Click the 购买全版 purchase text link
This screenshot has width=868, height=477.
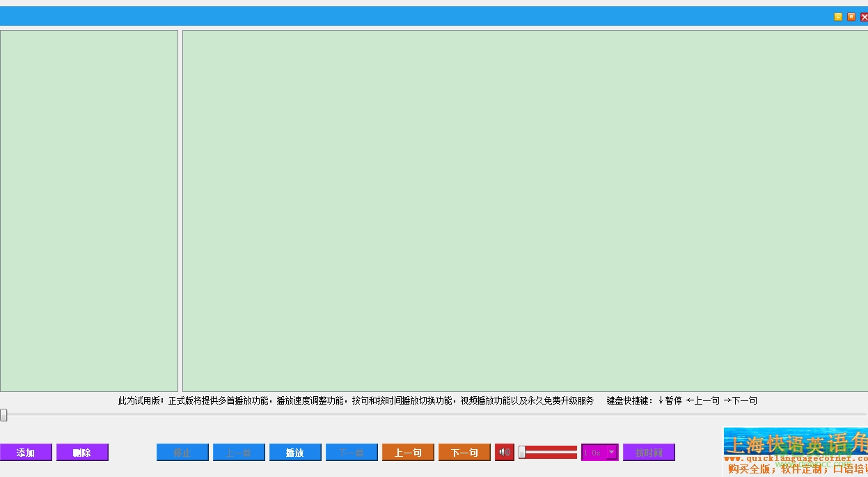(750, 469)
